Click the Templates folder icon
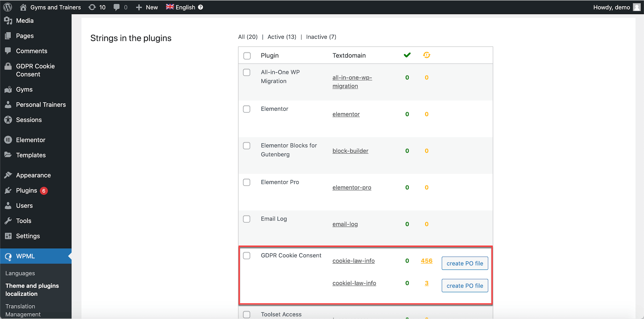Screen dimensions: 644x319 (8, 155)
